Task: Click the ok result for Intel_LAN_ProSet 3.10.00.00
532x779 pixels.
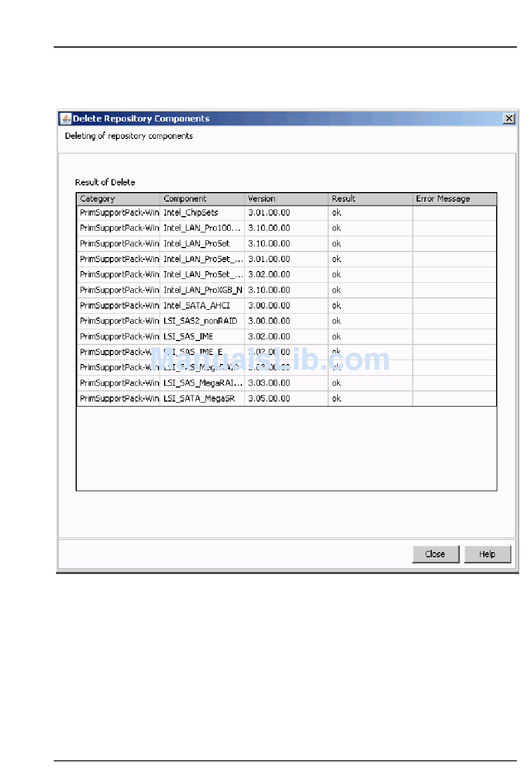Action: pyautogui.click(x=370, y=244)
